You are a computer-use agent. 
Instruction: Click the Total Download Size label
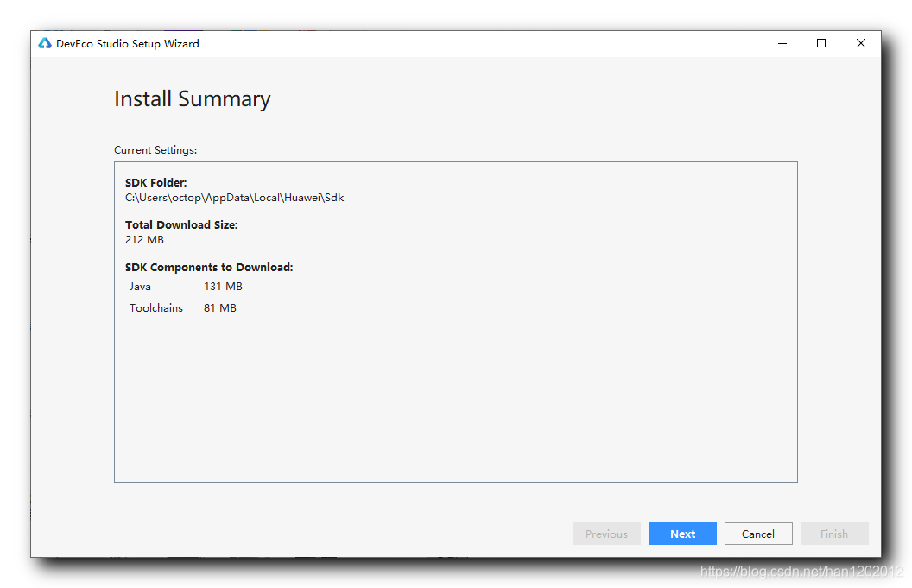181,225
